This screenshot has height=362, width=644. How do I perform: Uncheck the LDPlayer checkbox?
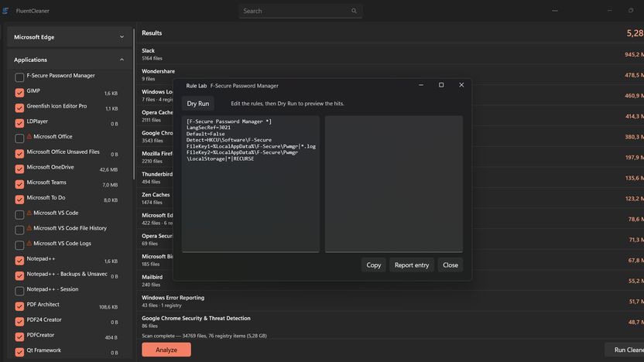tap(19, 123)
